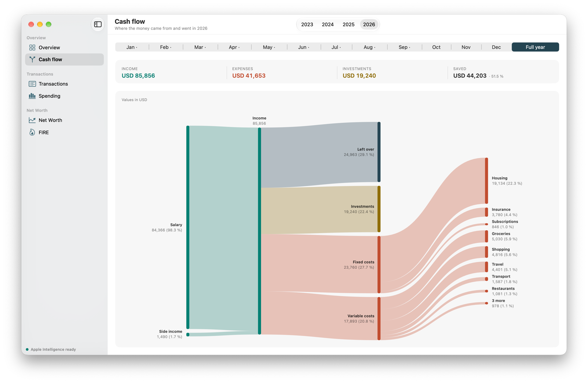Switch to the Dec month tab
Viewport: 588px width, 383px height.
click(x=496, y=47)
